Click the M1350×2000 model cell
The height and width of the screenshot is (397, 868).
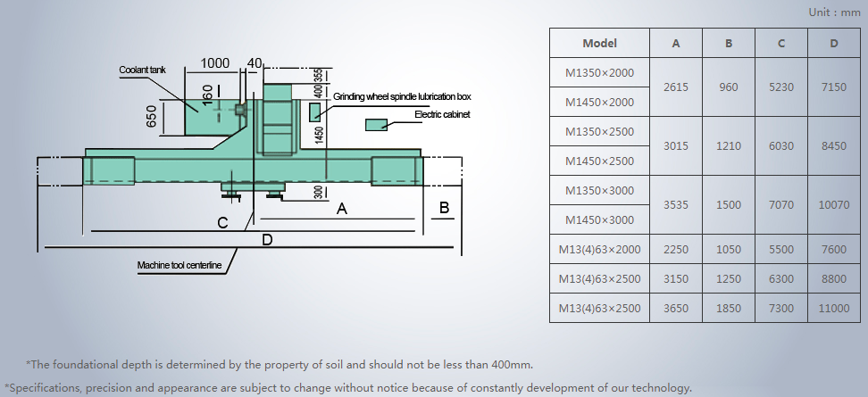pyautogui.click(x=599, y=73)
